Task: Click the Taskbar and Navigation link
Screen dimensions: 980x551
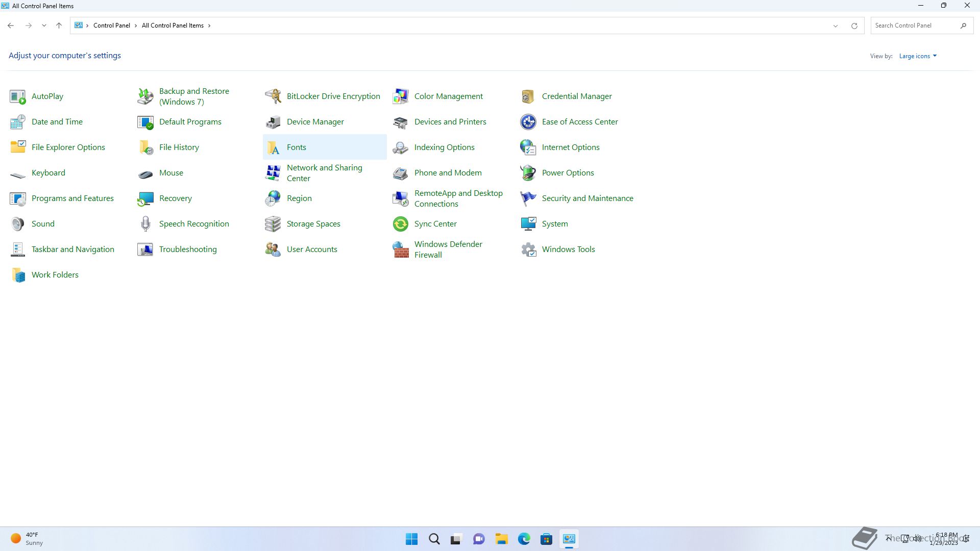Action: coord(73,249)
